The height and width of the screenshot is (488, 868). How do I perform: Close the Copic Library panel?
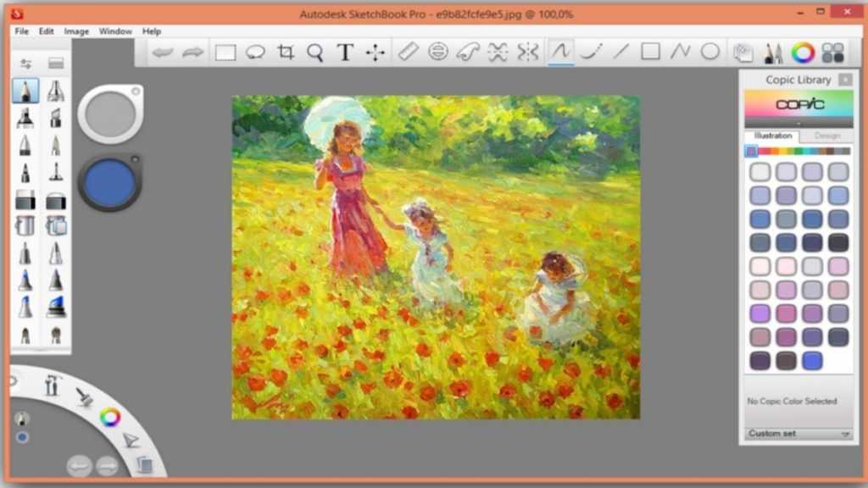(845, 80)
